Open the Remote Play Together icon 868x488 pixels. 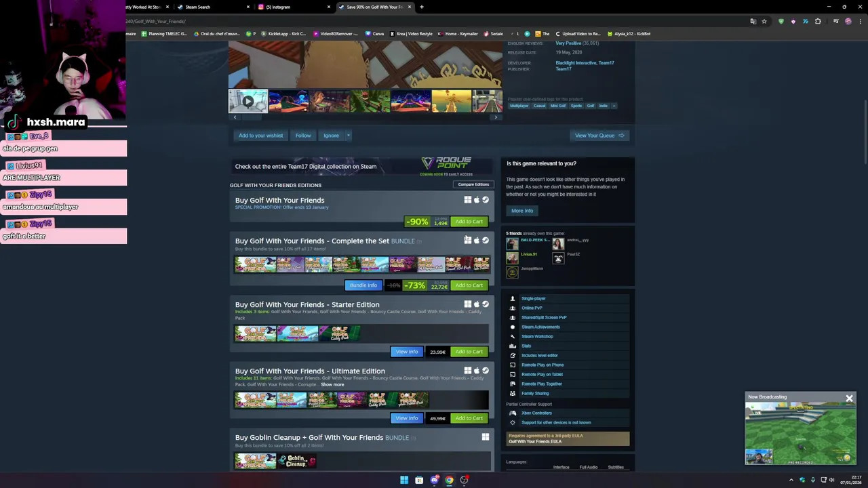click(513, 384)
